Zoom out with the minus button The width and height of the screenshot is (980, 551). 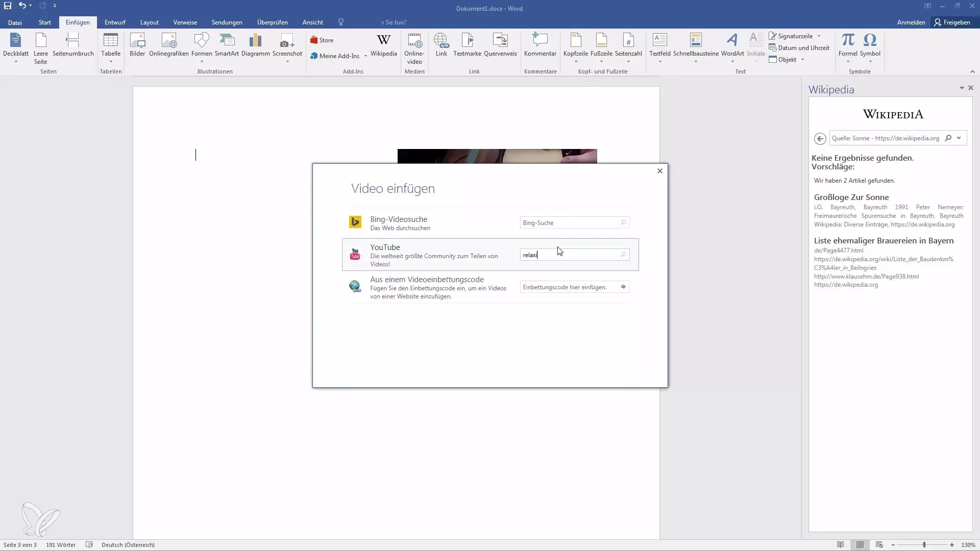point(893,545)
